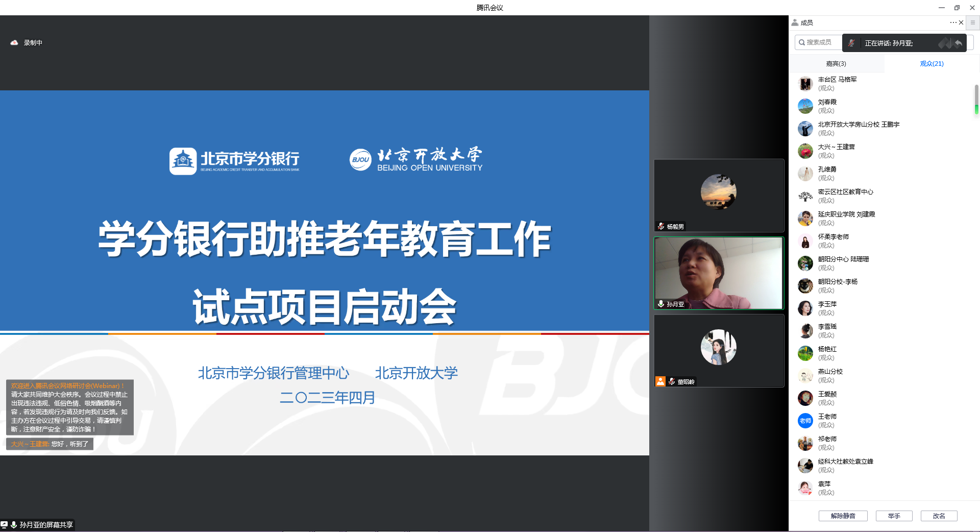The height and width of the screenshot is (532, 980).
Task: Click avatar of 北京开放大学房山分校 王鹏宇
Action: point(805,129)
